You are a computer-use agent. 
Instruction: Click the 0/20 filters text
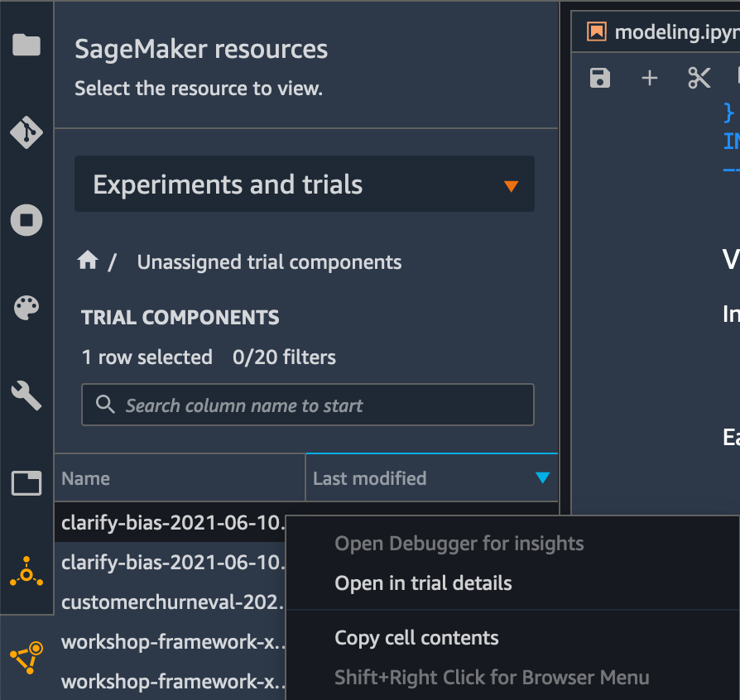pos(284,357)
